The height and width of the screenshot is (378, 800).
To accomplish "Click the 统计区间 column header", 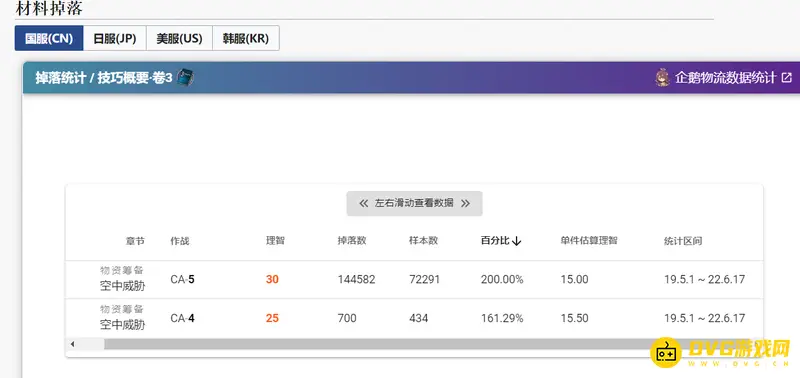I will (683, 241).
